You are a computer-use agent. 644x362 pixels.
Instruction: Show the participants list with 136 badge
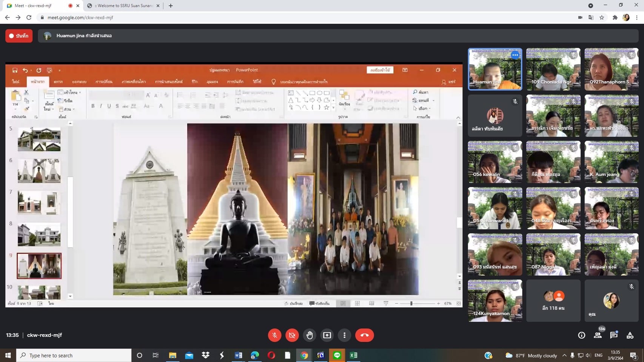(x=598, y=335)
